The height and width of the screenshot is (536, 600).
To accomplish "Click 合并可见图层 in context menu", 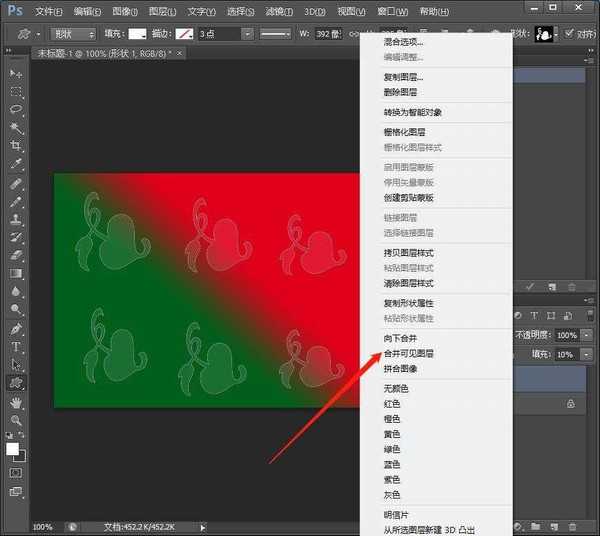I will pos(408,354).
